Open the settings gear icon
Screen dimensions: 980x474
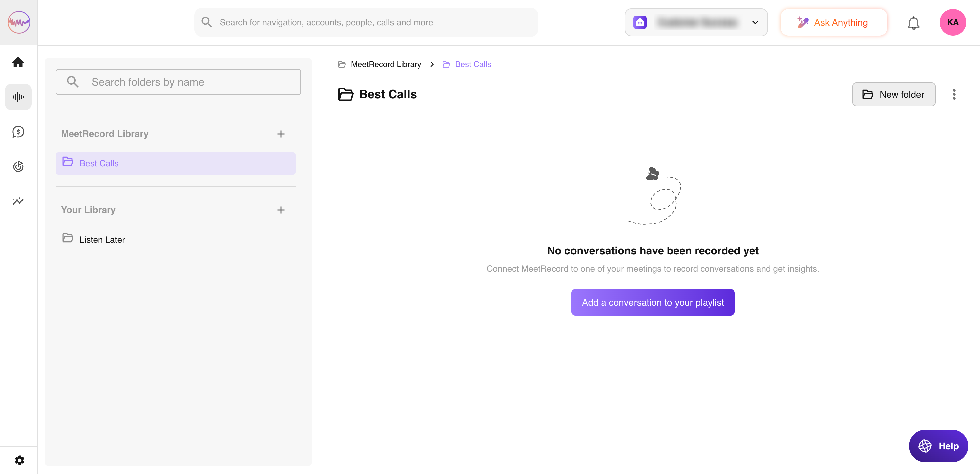click(19, 460)
